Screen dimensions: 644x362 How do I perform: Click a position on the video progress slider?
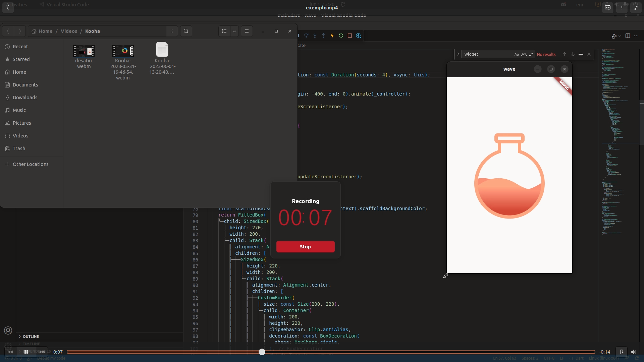262,352
